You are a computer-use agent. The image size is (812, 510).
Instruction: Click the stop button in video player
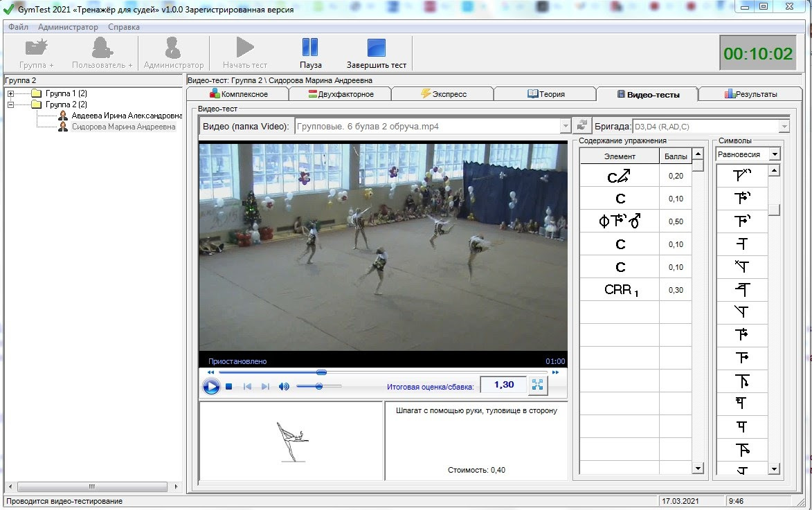pos(228,386)
